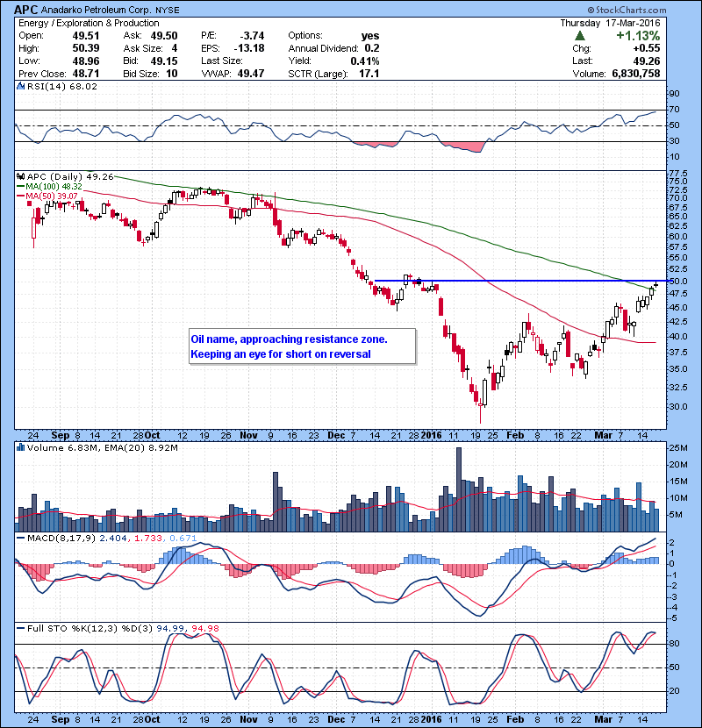Click the MACD histogram value 0.671
Screen dimensions: 702x728
tap(183, 539)
